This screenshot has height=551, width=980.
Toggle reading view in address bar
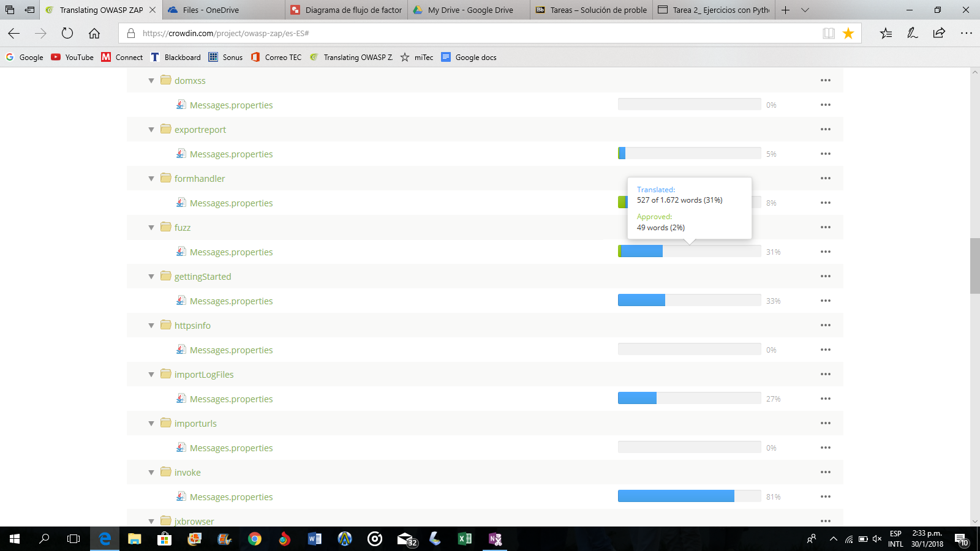[829, 33]
